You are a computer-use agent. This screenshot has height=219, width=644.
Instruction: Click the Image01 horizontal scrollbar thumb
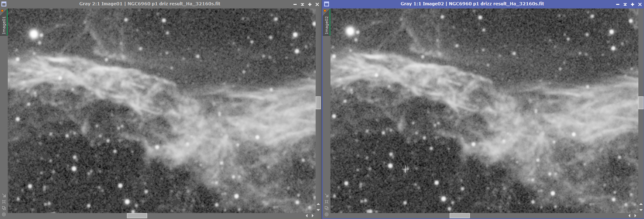pos(137,216)
